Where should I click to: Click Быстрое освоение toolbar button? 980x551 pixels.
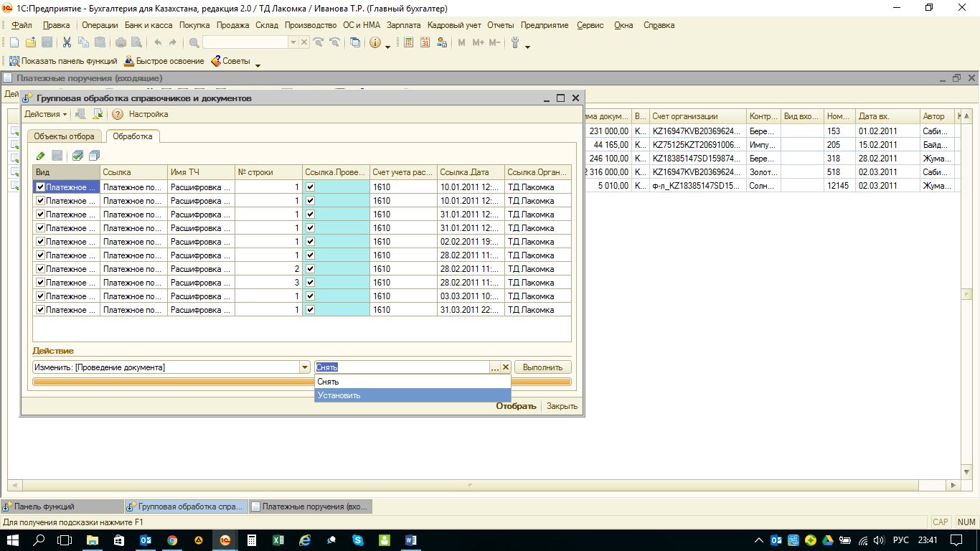click(x=164, y=62)
